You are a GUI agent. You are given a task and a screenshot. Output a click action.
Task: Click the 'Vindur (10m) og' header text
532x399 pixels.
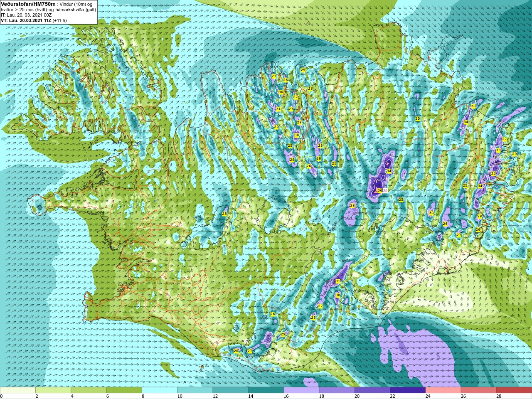pyautogui.click(x=76, y=4)
